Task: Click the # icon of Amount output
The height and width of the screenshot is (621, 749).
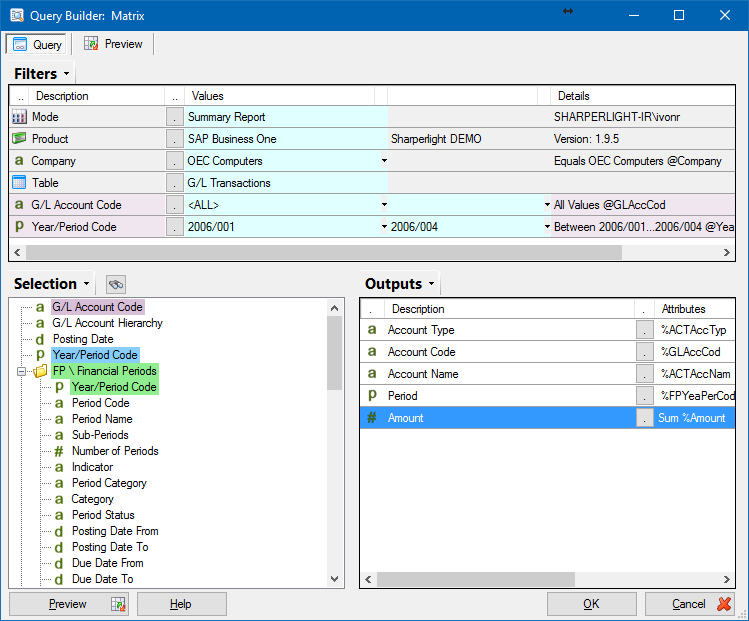Action: pyautogui.click(x=372, y=418)
